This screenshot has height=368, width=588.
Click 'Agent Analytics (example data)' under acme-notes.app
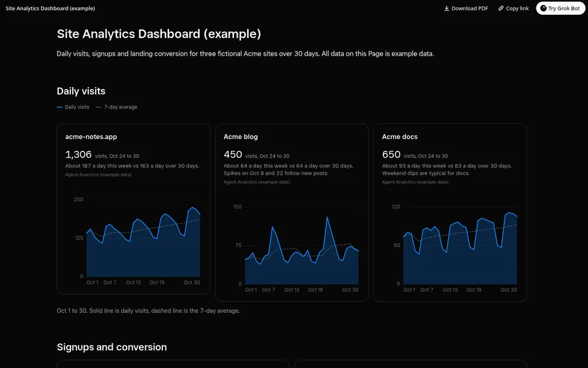[98, 175]
